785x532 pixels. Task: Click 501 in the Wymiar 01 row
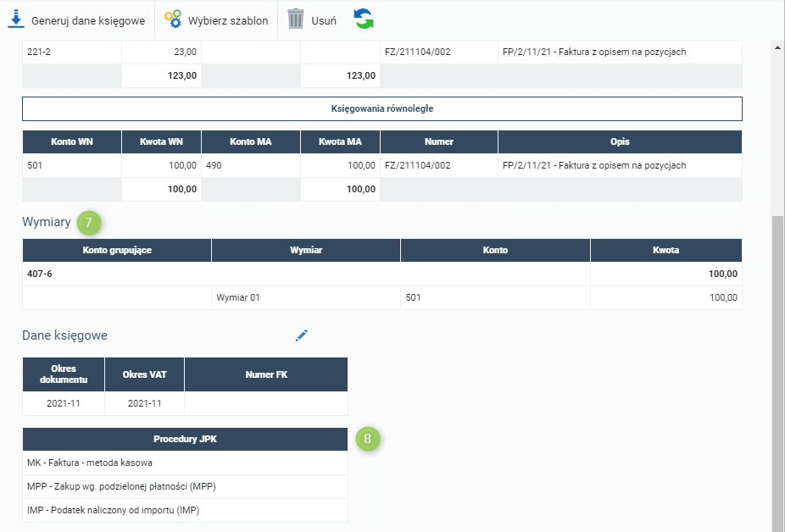(x=495, y=298)
